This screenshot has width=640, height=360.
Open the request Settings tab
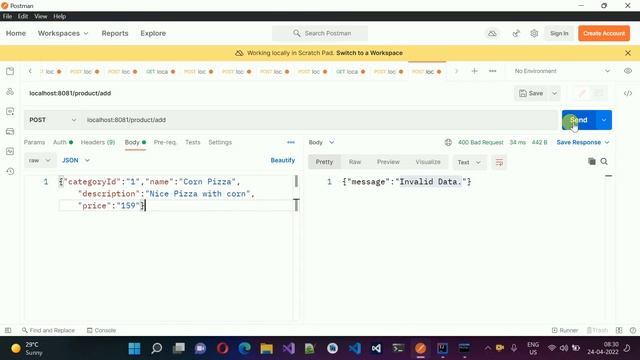tap(220, 142)
